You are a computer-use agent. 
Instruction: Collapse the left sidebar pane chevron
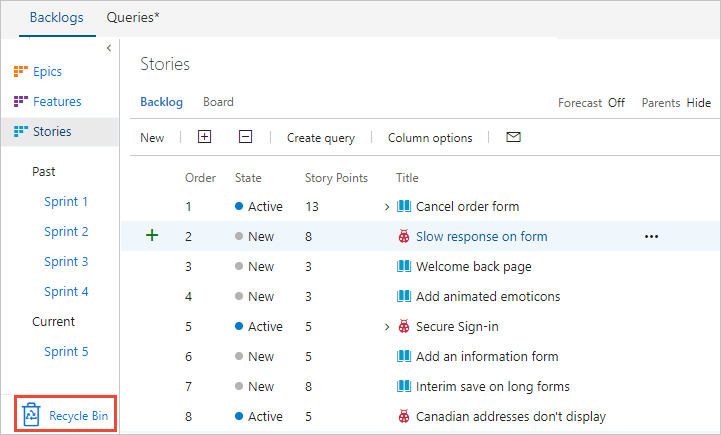click(108, 49)
